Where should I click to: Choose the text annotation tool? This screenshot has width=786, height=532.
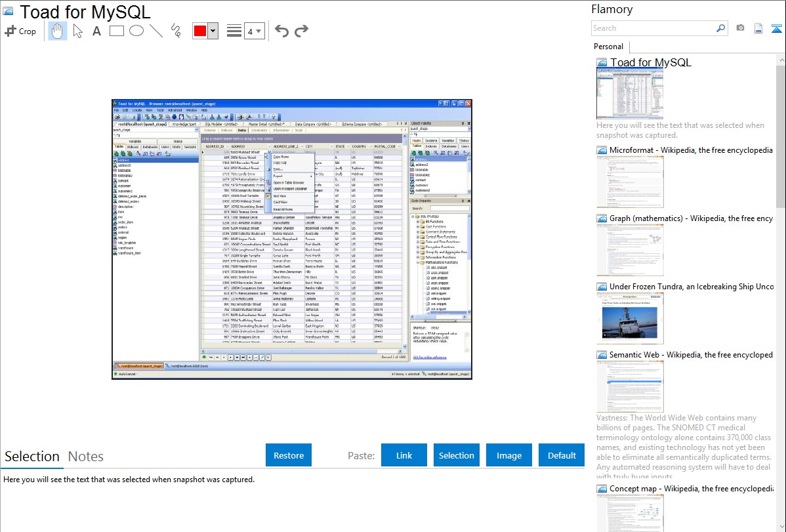(x=96, y=31)
